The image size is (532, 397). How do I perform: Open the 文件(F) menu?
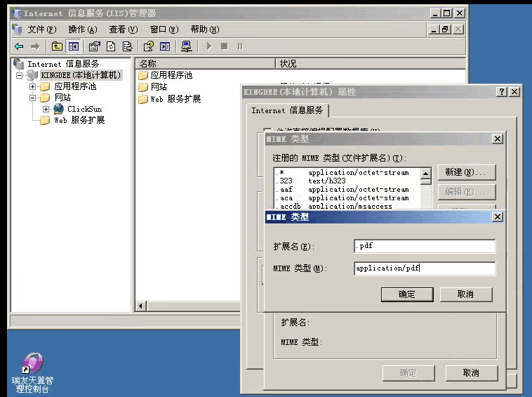pyautogui.click(x=42, y=30)
